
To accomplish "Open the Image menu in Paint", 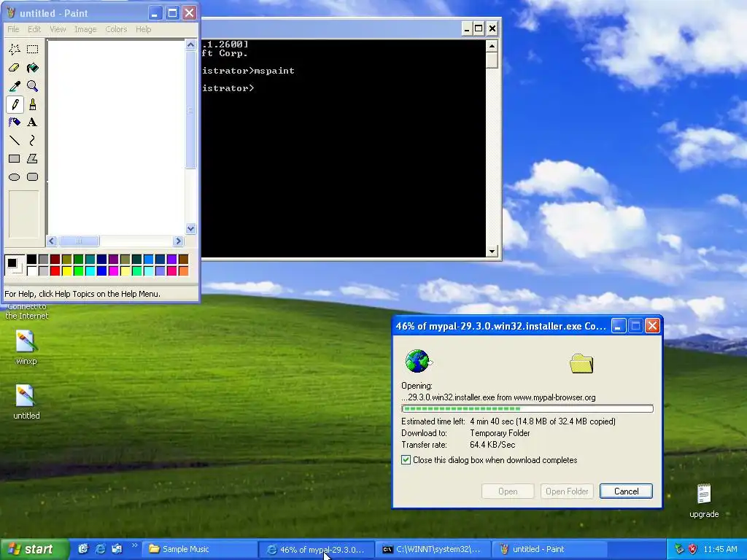I will [x=85, y=29].
